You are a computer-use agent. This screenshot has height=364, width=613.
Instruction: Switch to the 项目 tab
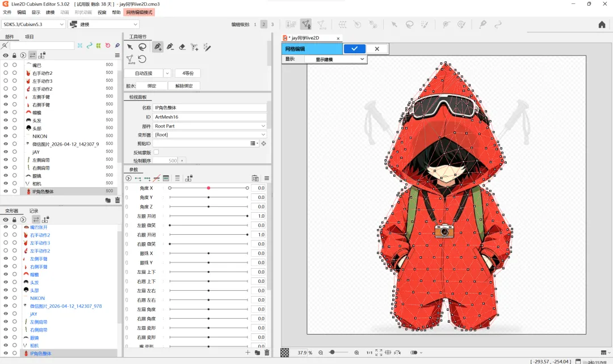pyautogui.click(x=30, y=37)
